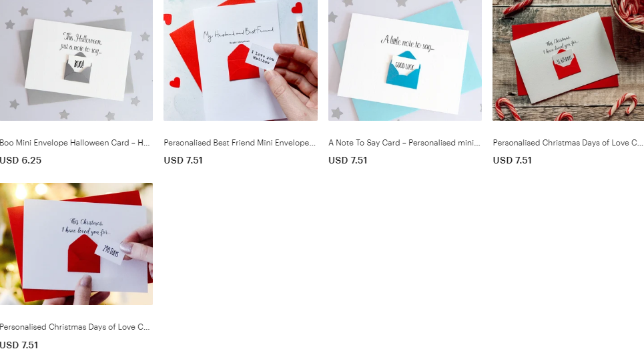Open the Christmas card photo with candy canes
Screen dimensions: 644x351
point(569,60)
